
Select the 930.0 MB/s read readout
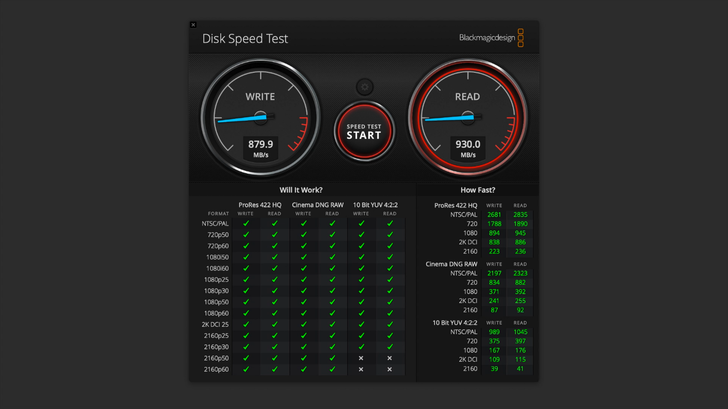coord(468,149)
